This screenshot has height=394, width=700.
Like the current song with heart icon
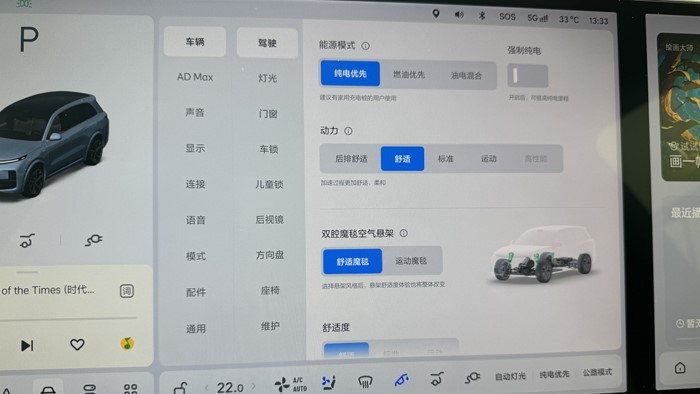click(x=77, y=344)
